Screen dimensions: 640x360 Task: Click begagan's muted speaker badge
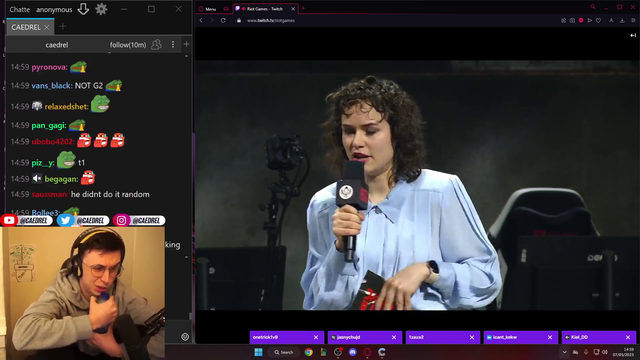click(37, 178)
